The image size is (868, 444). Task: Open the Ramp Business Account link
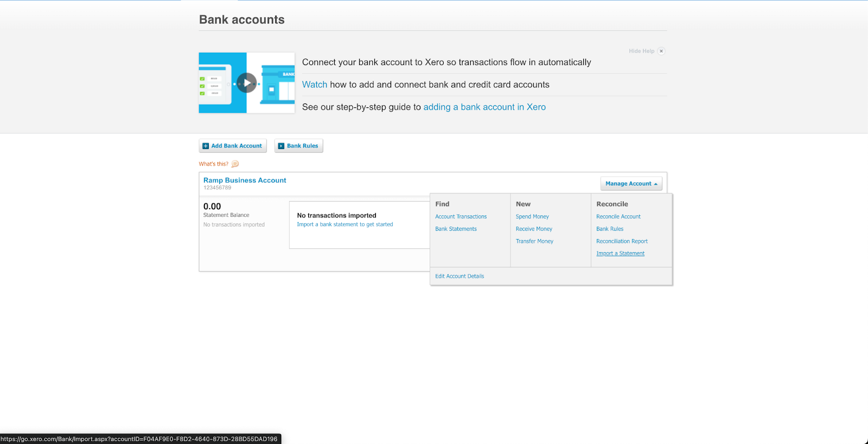coord(245,180)
